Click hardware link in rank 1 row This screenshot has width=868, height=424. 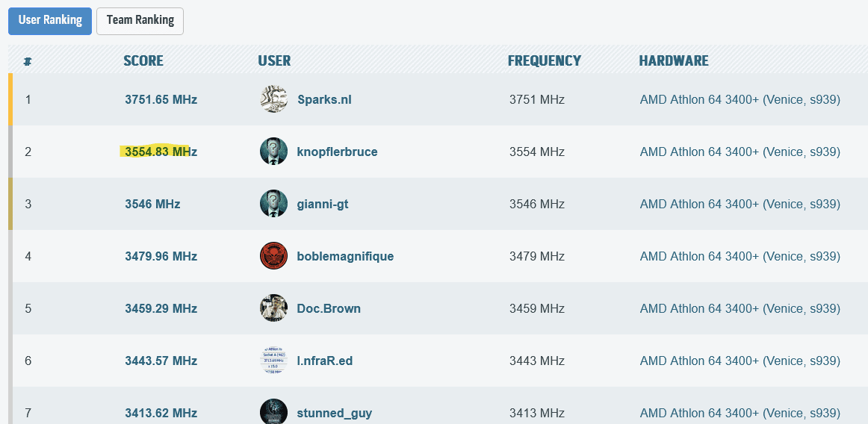click(x=740, y=99)
